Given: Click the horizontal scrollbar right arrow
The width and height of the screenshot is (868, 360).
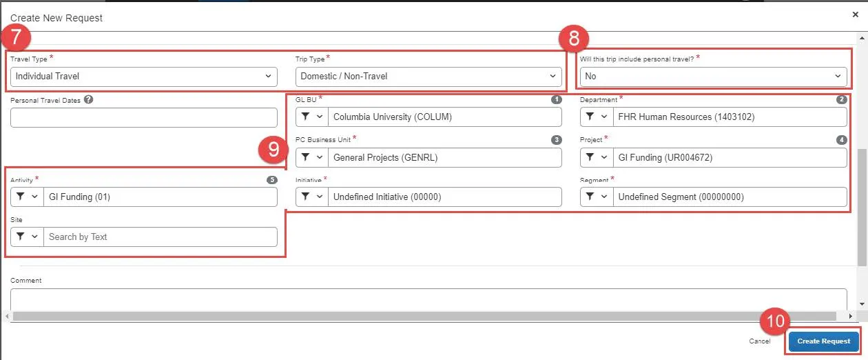Looking at the screenshot, I should [x=851, y=316].
